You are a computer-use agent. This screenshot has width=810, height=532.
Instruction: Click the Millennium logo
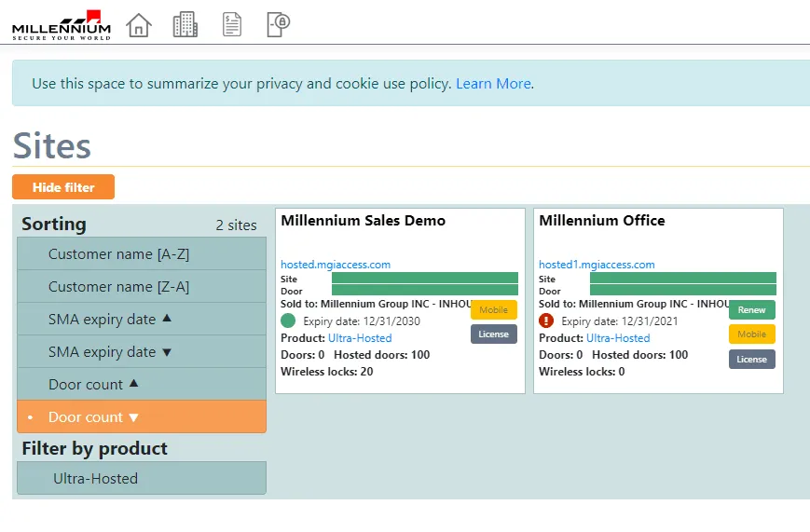pos(62,25)
